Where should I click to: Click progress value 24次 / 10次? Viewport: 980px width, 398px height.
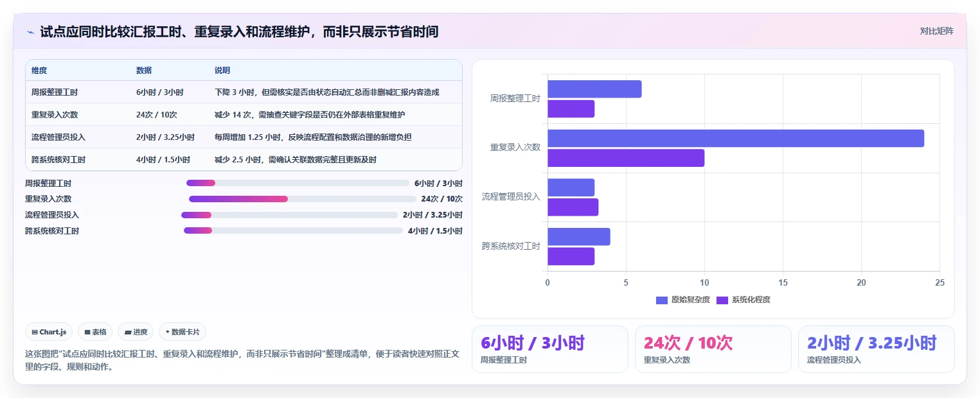click(442, 199)
